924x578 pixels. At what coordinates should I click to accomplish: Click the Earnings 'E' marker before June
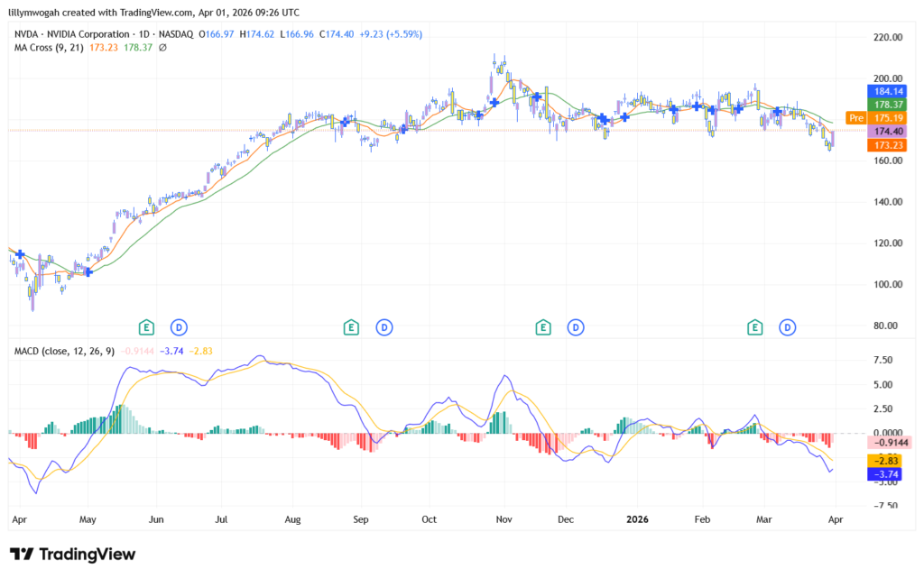(145, 326)
